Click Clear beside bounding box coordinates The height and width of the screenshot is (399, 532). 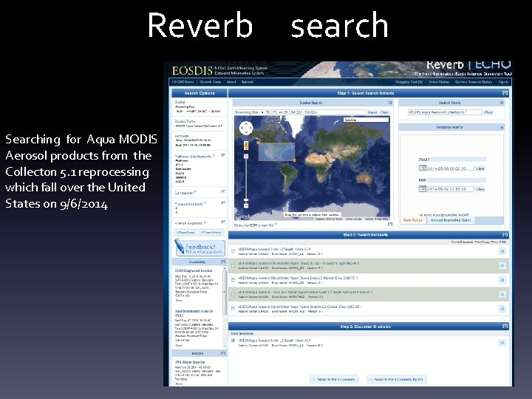tap(384, 112)
